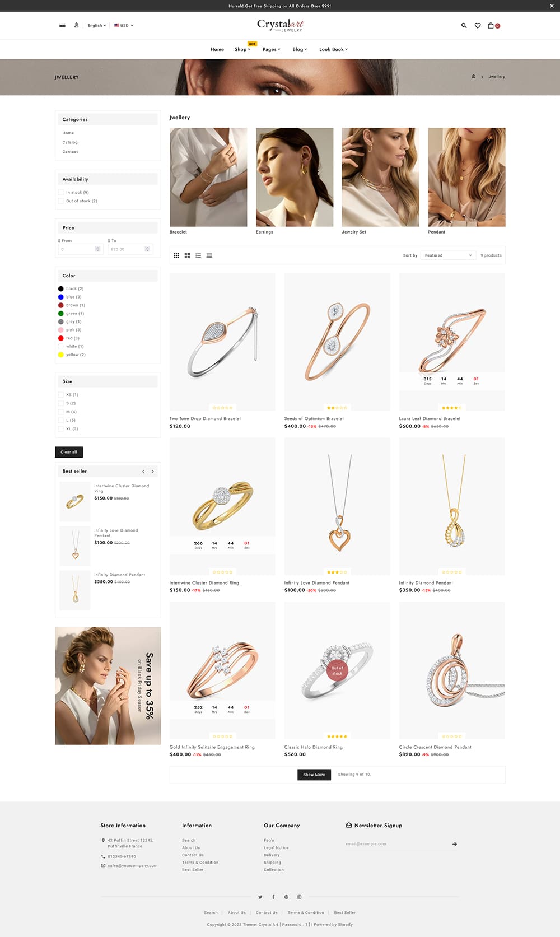Click the Show More button

tap(314, 775)
